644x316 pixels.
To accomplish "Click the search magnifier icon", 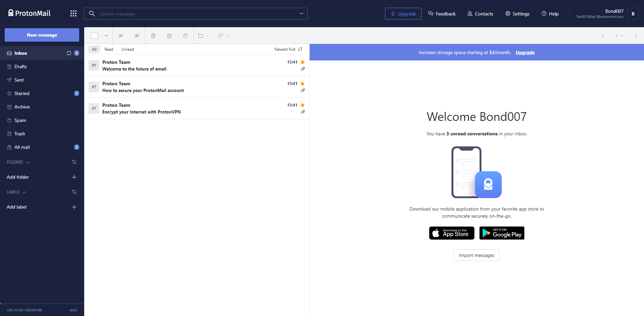I will [92, 13].
